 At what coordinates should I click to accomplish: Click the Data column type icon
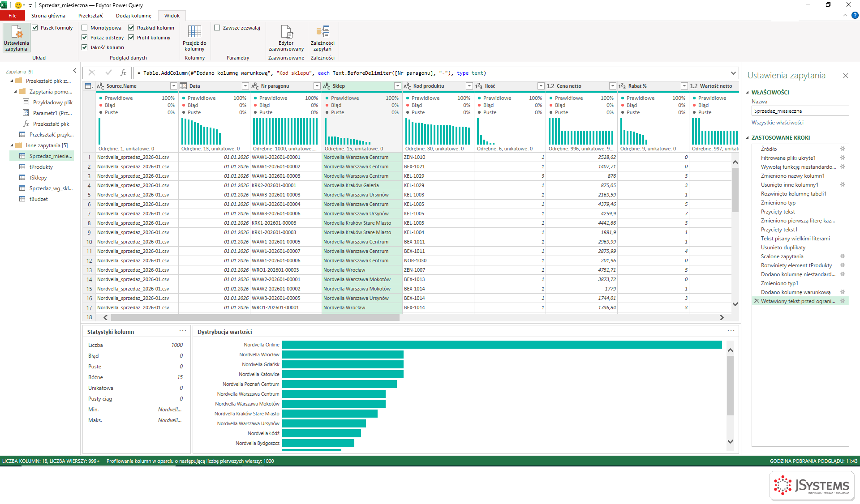(x=183, y=86)
